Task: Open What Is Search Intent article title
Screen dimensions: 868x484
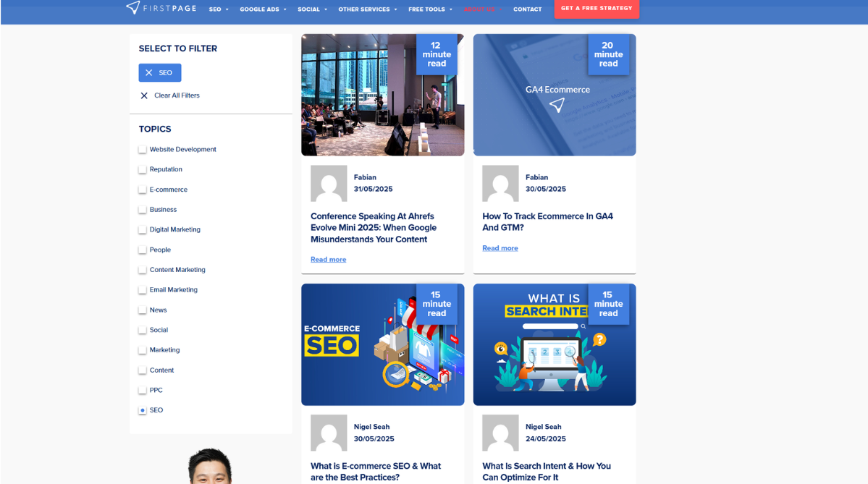Action: click(x=547, y=472)
